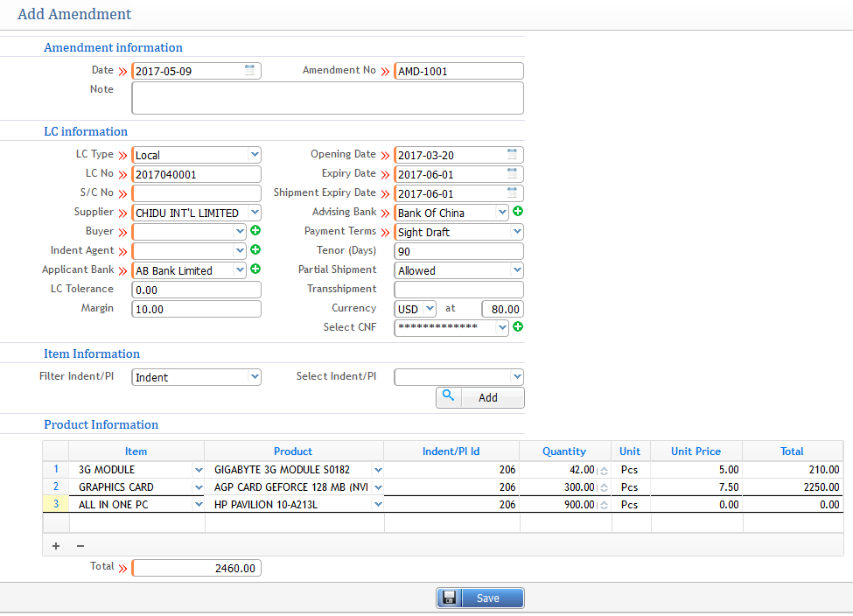Viewport: 853px width, 616px height.
Task: Click the plus button to add product row
Action: (x=55, y=545)
